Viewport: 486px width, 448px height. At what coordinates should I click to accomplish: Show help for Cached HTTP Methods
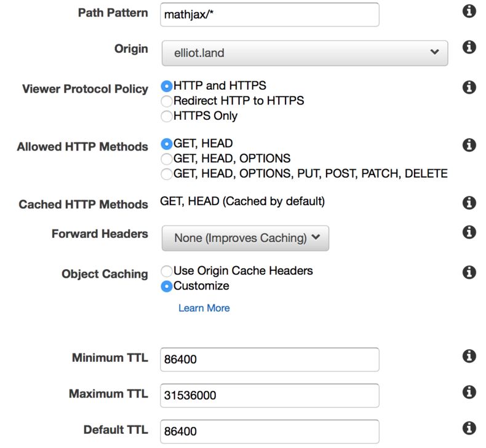[x=469, y=203]
